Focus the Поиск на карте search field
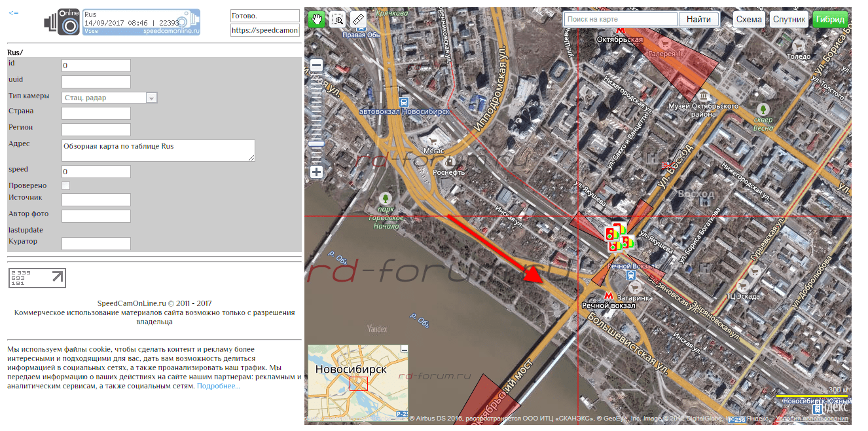868x431 pixels. coord(620,20)
